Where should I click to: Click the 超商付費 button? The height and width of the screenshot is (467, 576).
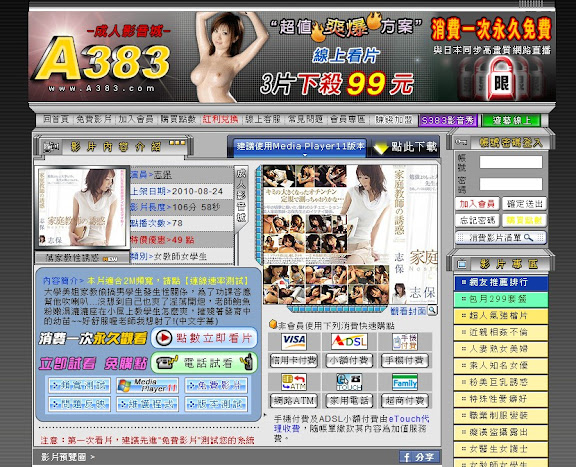[404, 400]
